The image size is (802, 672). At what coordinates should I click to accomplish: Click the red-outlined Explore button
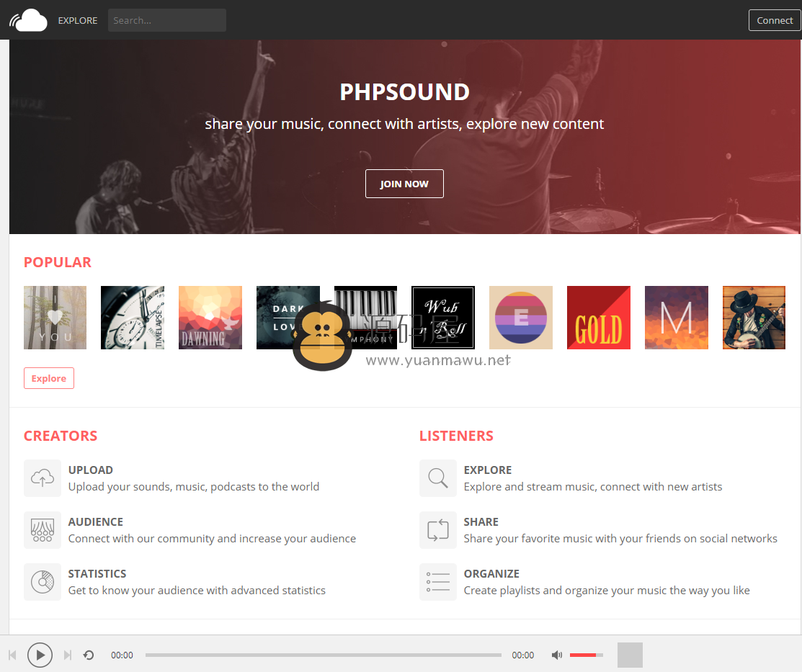coord(48,378)
